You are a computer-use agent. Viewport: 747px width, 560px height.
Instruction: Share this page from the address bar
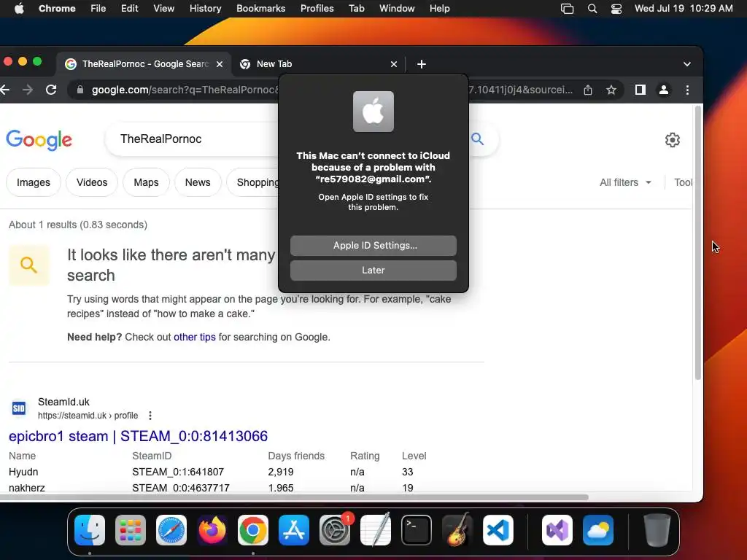pyautogui.click(x=588, y=90)
